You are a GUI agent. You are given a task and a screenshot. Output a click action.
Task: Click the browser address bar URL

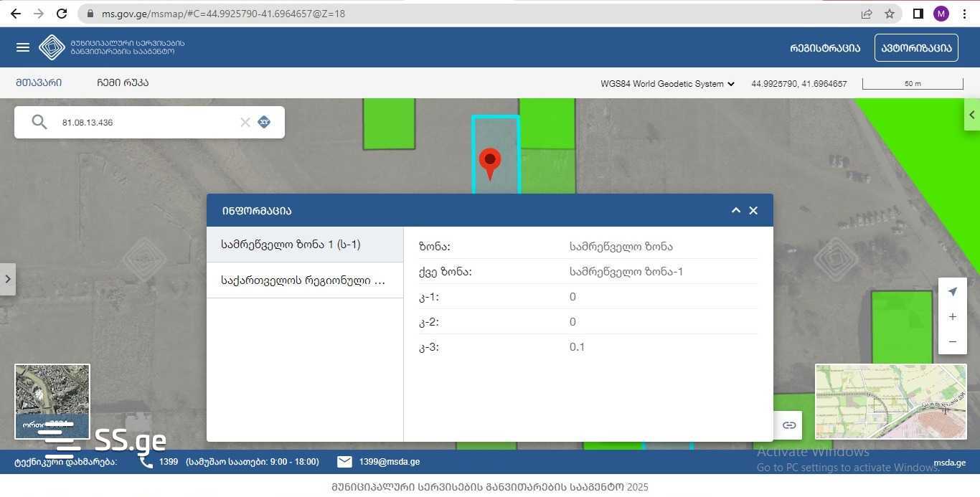[x=223, y=14]
